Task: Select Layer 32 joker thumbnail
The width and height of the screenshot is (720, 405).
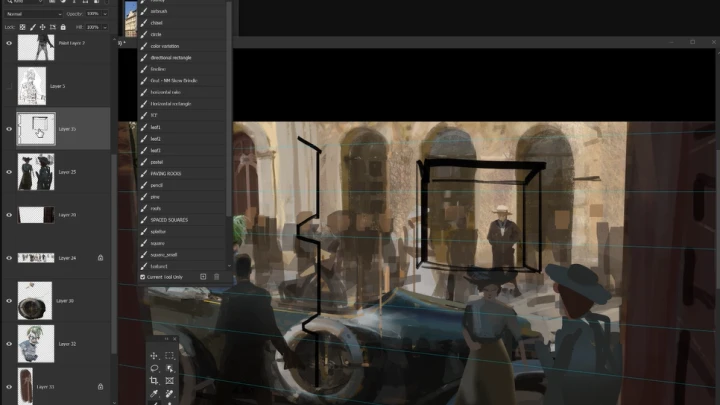Action: pos(36,344)
